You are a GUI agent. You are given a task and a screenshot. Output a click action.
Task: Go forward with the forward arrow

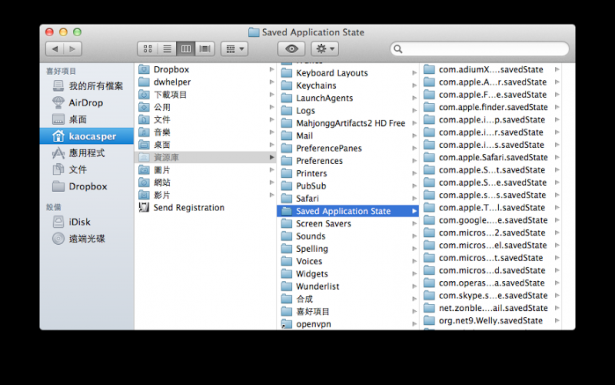(73, 49)
